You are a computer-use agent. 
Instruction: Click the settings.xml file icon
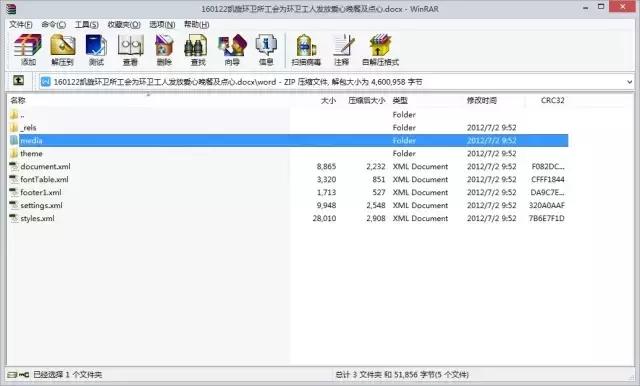point(14,205)
